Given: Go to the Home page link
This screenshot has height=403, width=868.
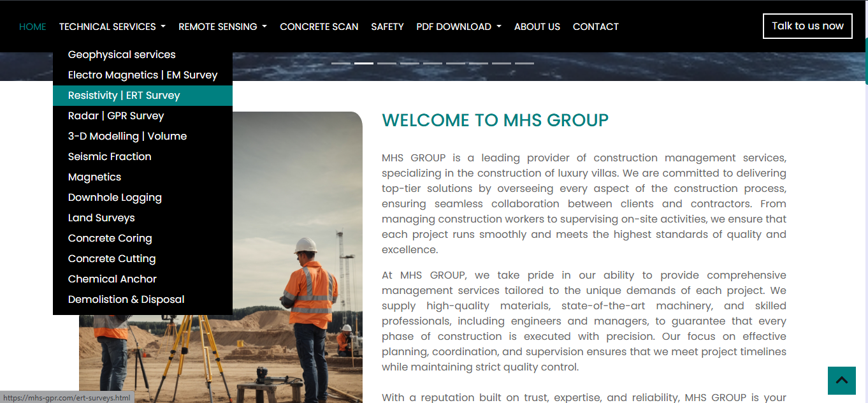Looking at the screenshot, I should [33, 27].
